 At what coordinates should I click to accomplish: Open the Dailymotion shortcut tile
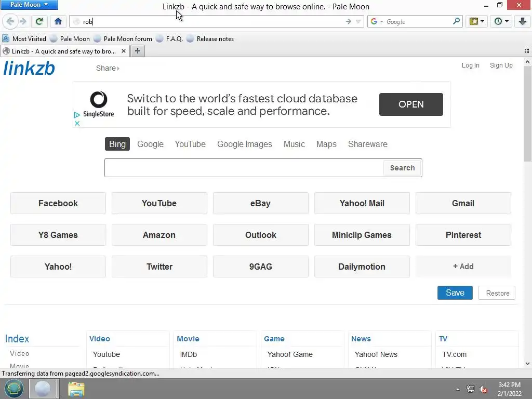pos(362,267)
